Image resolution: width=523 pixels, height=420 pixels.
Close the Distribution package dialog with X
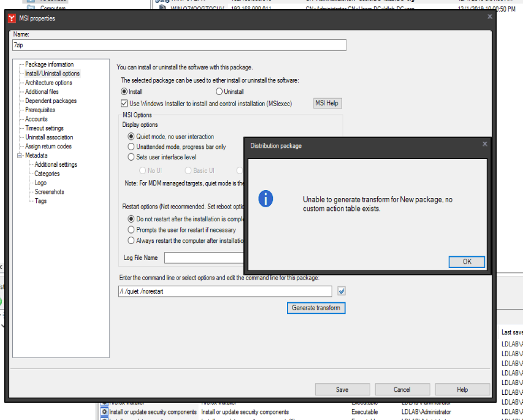pos(484,144)
